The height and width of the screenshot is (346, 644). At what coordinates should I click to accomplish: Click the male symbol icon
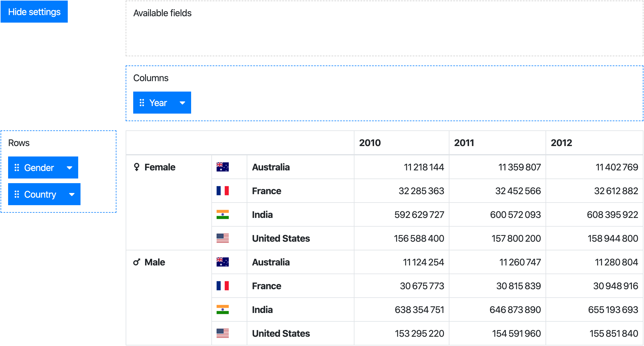tap(136, 262)
